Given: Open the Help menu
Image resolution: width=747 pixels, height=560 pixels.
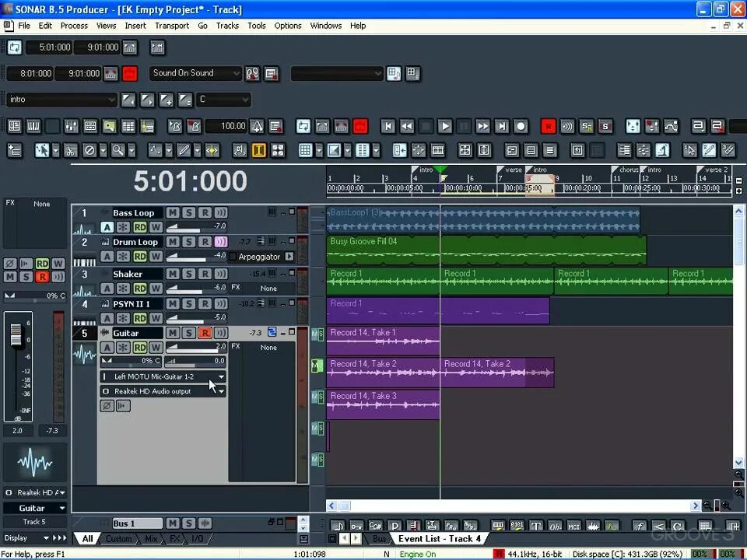Looking at the screenshot, I should pos(358,26).
